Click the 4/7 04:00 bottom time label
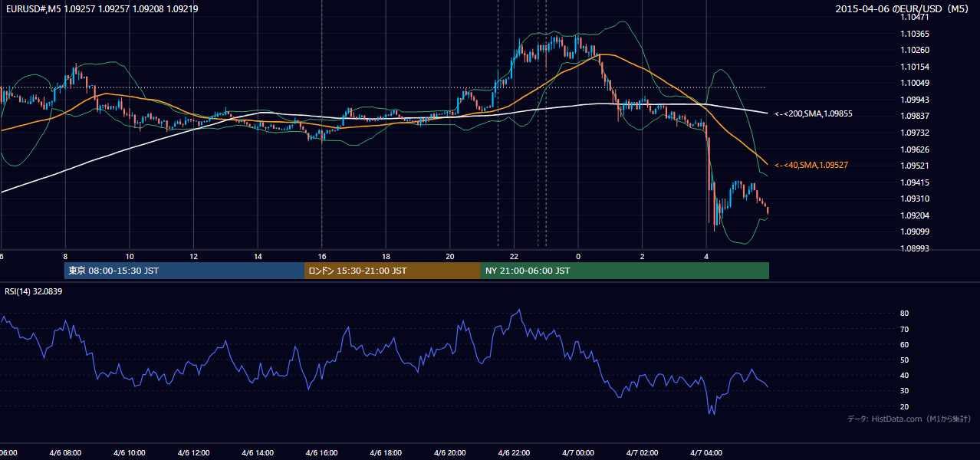The width and height of the screenshot is (980, 460). point(706,453)
